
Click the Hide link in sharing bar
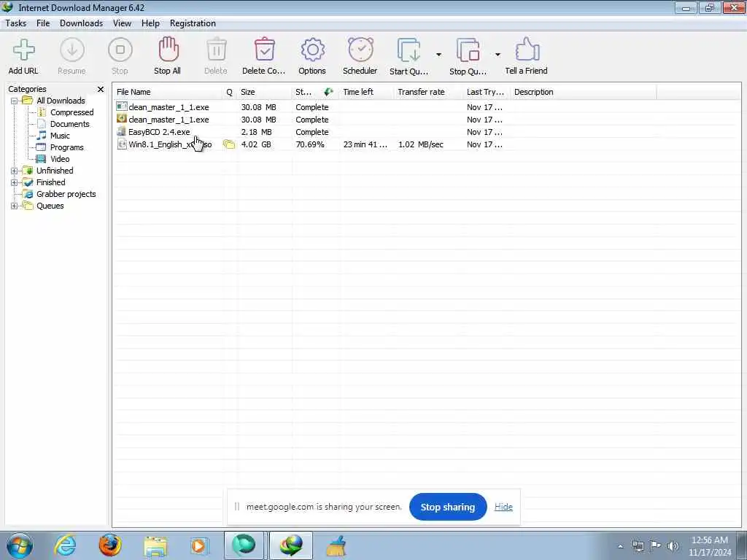point(503,507)
